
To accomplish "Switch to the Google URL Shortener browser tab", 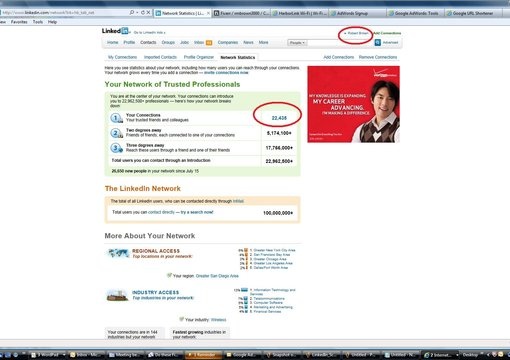I will (x=474, y=13).
